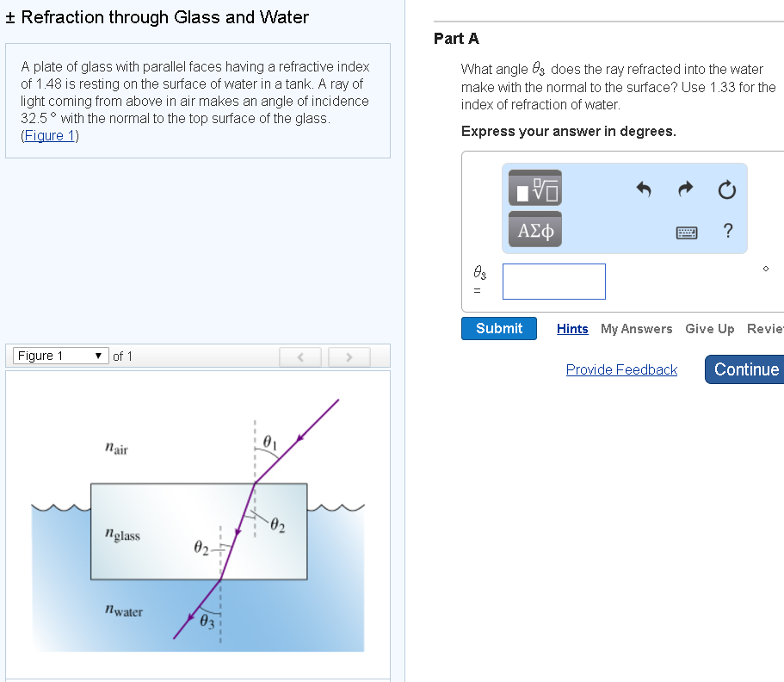
Task: View My Answers
Action: pyautogui.click(x=636, y=329)
